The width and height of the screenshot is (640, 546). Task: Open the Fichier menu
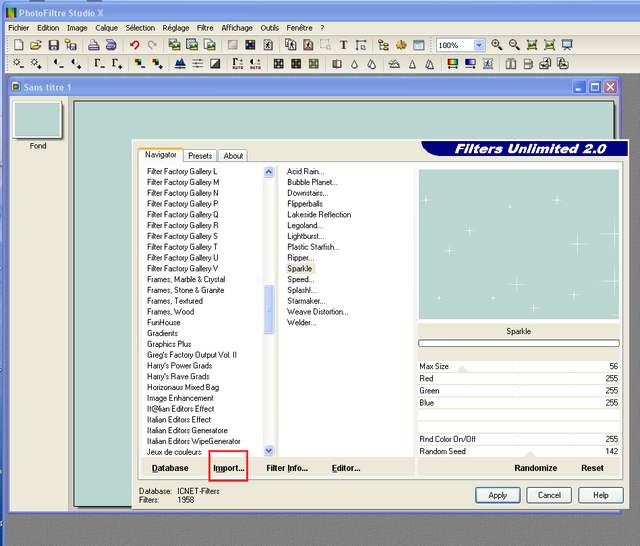(18, 28)
